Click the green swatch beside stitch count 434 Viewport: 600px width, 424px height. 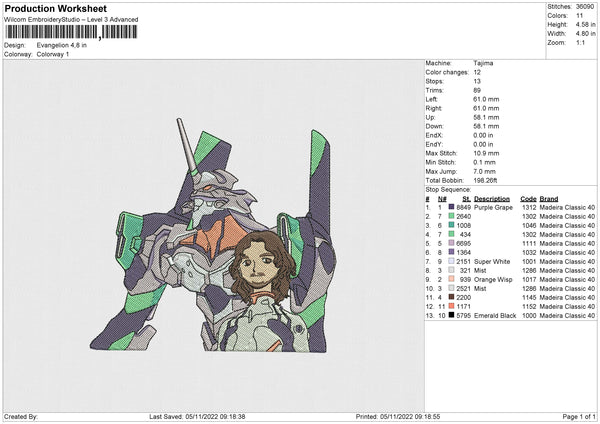pyautogui.click(x=451, y=234)
